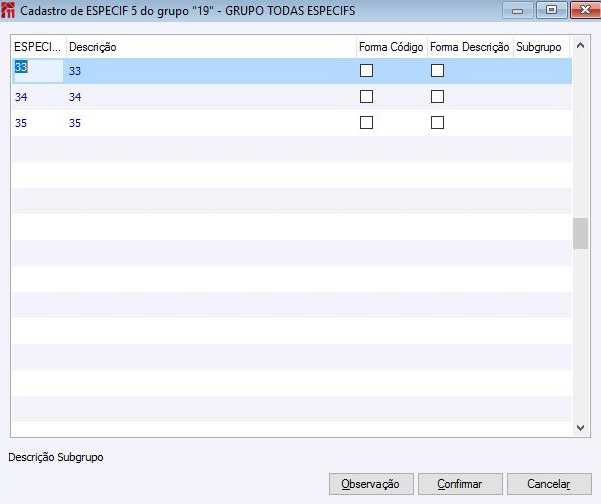Confirm the entries with Confirmar

460,484
